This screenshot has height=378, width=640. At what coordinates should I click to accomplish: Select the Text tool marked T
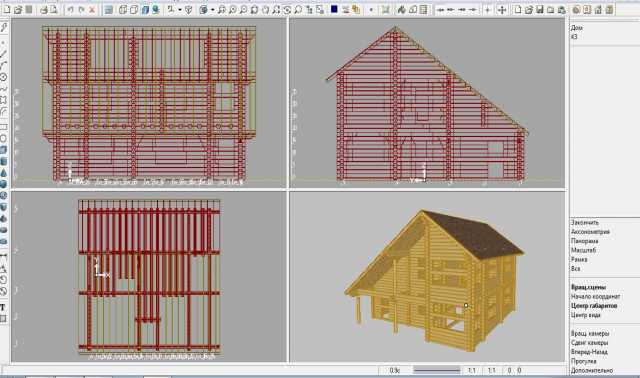point(3,307)
